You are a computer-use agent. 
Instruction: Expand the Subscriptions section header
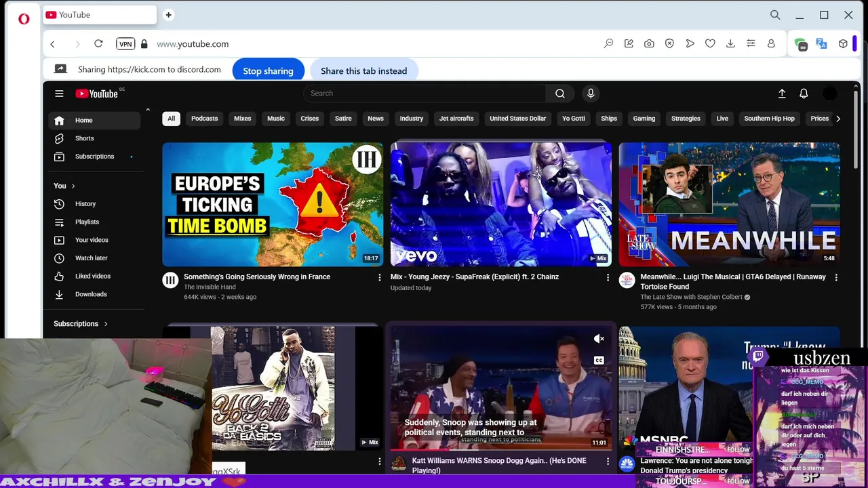point(81,324)
